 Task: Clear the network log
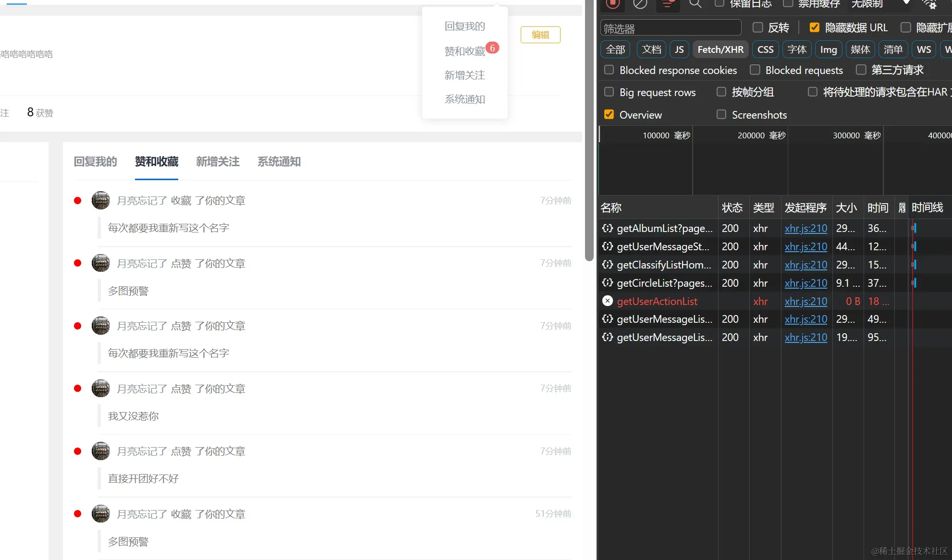coord(640,4)
